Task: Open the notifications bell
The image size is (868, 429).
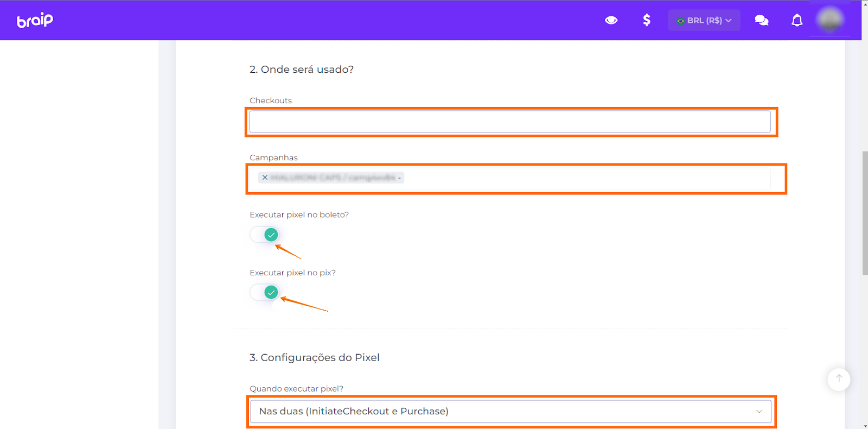Action: pyautogui.click(x=796, y=20)
